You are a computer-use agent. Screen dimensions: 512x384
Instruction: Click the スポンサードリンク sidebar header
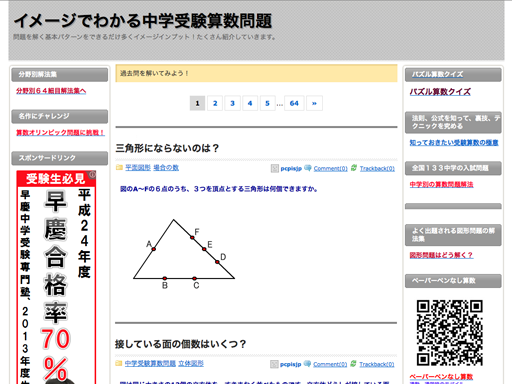[x=60, y=158]
